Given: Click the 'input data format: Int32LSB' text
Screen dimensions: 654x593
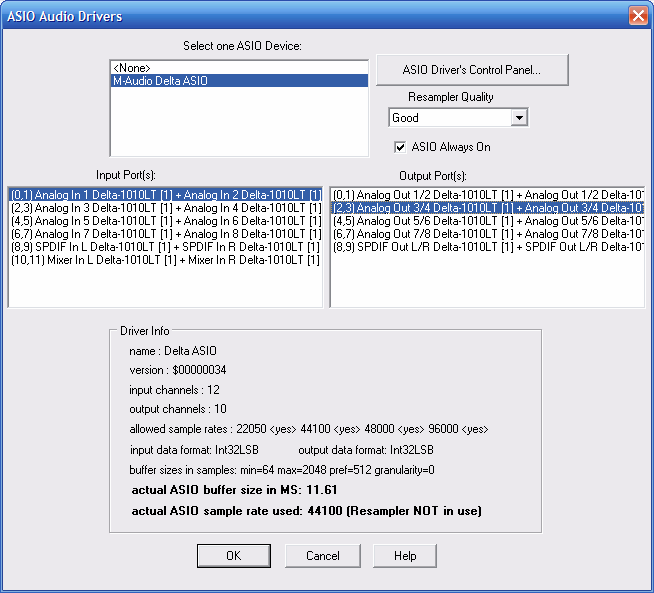Looking at the screenshot, I should tap(194, 450).
